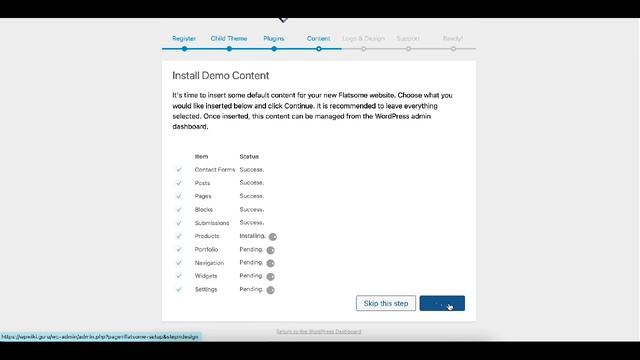Click the Install Demo Content heading

tap(220, 76)
